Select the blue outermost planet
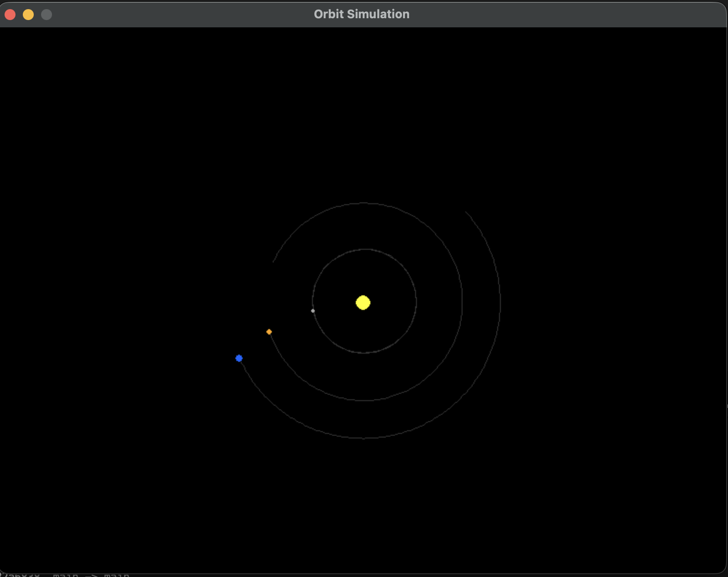The image size is (728, 577). coord(239,358)
